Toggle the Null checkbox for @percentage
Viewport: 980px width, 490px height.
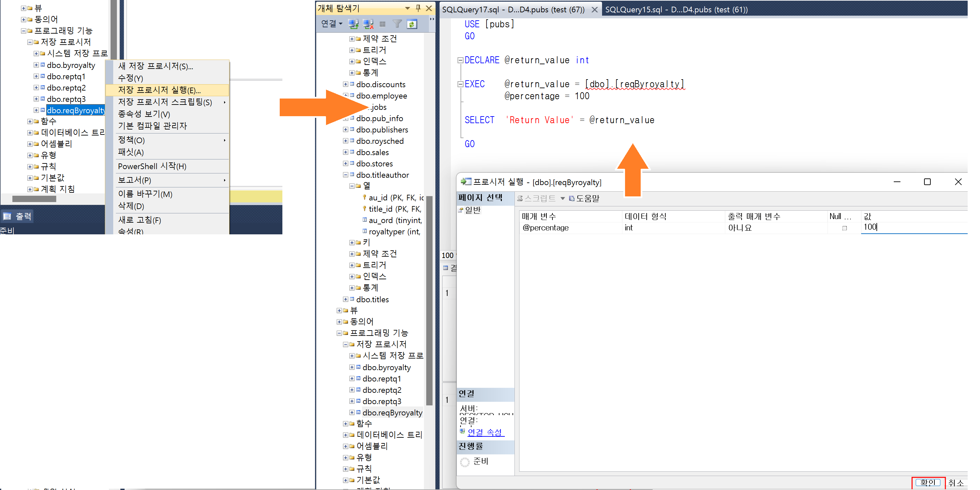[x=844, y=228]
